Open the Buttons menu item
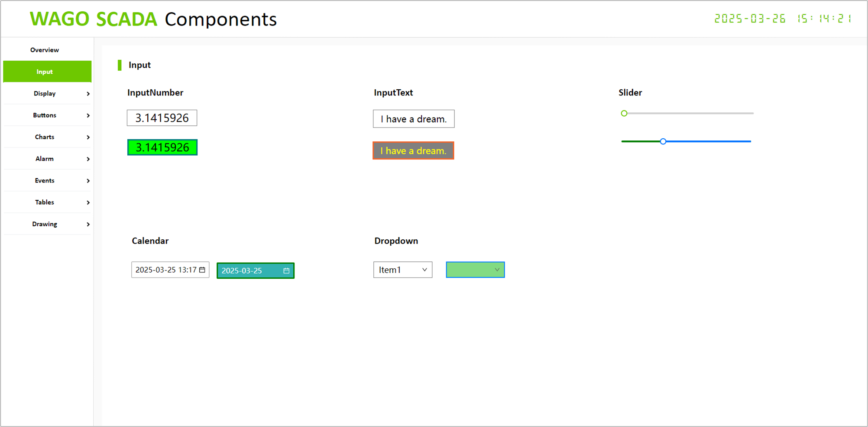This screenshot has height=427, width=868. point(45,115)
